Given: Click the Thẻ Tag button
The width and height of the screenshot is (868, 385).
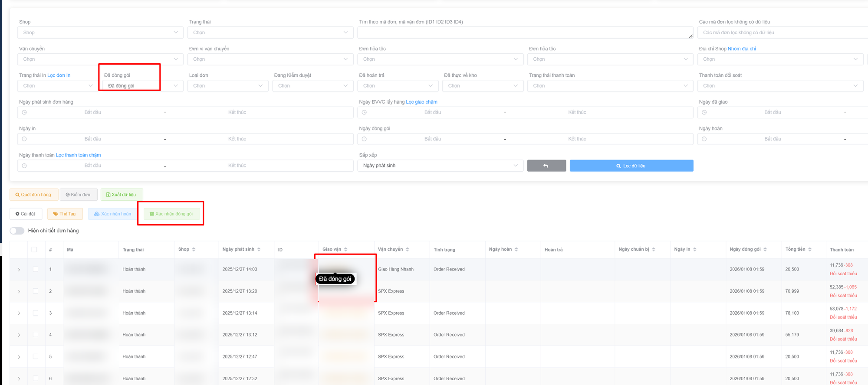Looking at the screenshot, I should [x=65, y=214].
